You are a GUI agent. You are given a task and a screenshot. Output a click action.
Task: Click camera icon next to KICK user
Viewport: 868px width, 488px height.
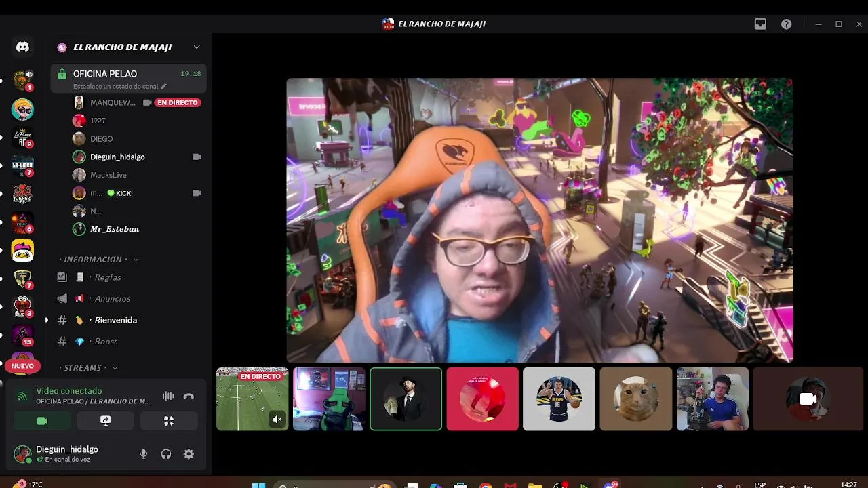pos(196,193)
